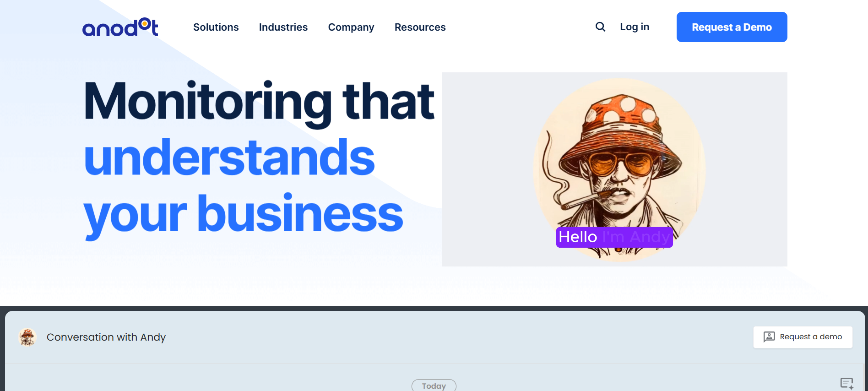Viewport: 868px width, 391px height.
Task: Click the Log in link
Action: (635, 27)
